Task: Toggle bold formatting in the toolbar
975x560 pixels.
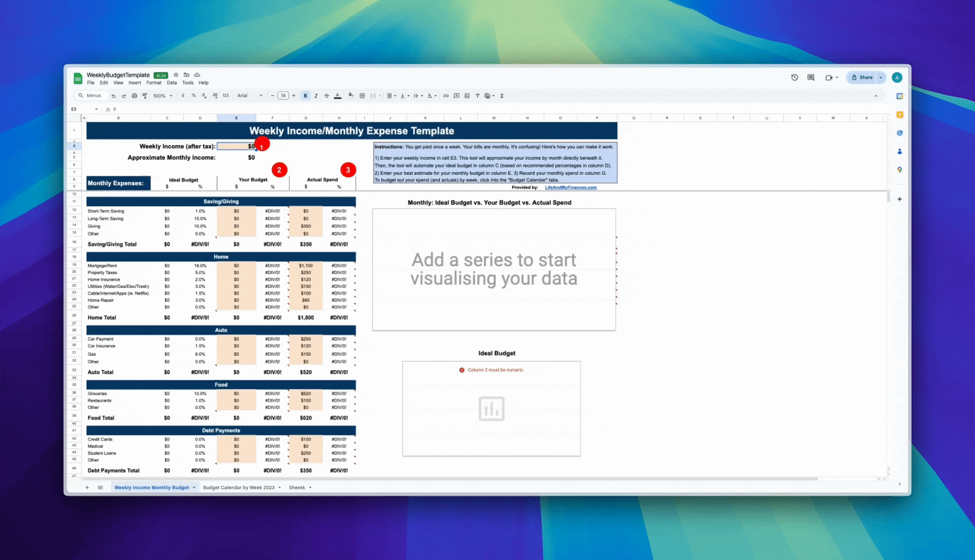Action: coord(306,96)
